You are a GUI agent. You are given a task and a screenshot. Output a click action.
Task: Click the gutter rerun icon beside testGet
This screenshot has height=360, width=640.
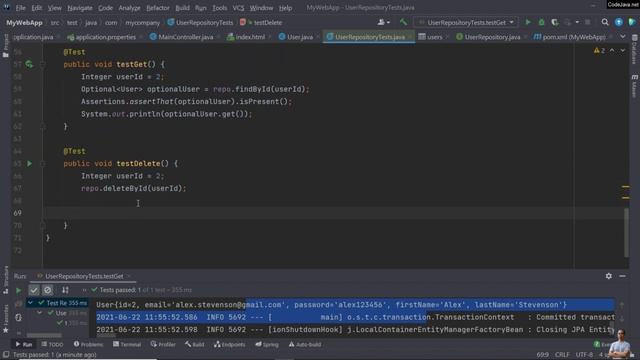click(29, 64)
